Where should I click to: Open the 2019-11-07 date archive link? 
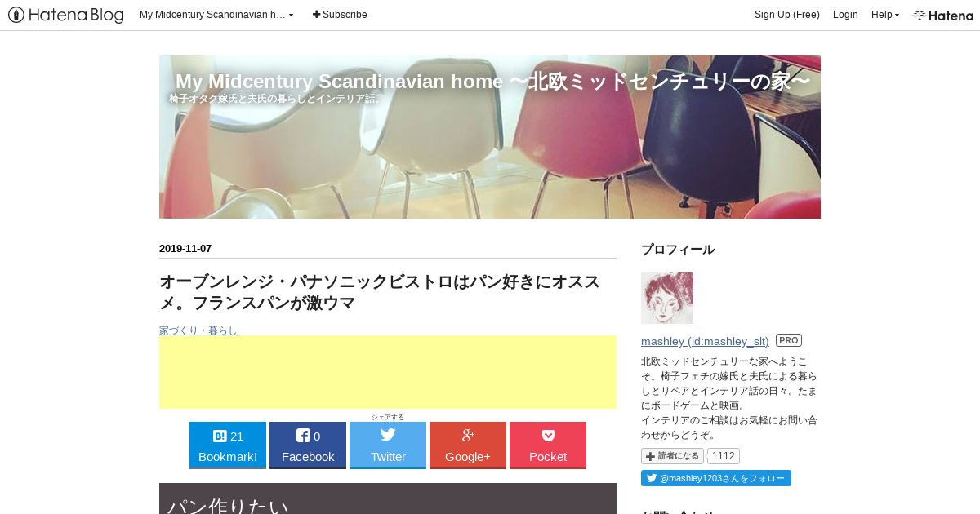point(185,249)
